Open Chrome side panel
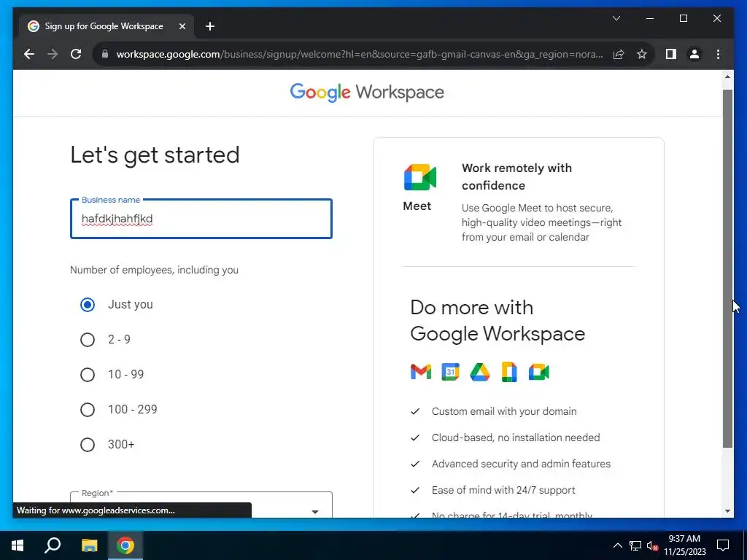The image size is (747, 560). click(671, 54)
